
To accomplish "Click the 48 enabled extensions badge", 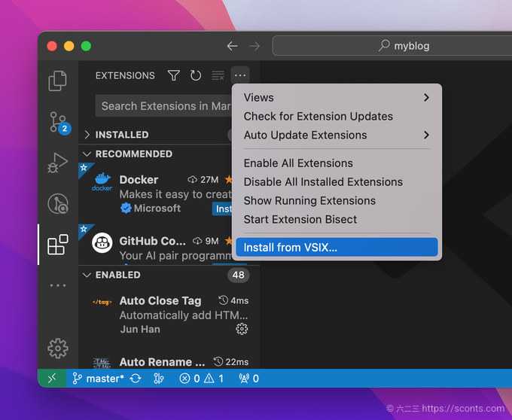I will coord(239,275).
